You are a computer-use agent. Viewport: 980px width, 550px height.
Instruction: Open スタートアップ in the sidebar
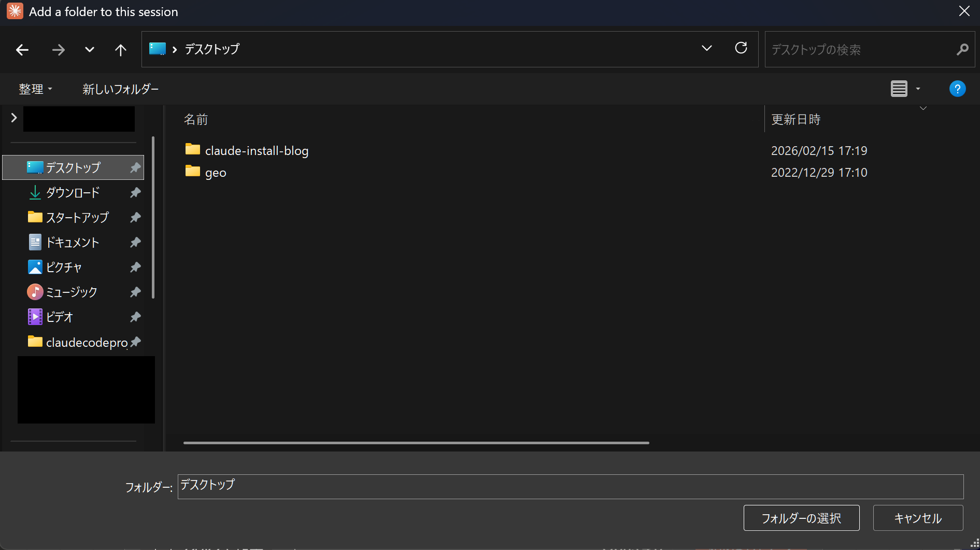77,218
